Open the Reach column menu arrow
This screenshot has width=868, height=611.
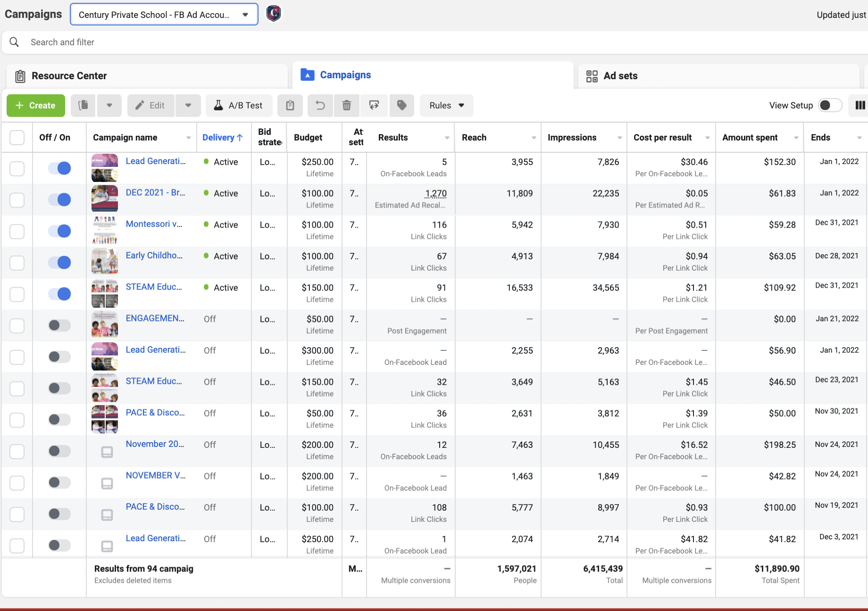[x=534, y=138]
